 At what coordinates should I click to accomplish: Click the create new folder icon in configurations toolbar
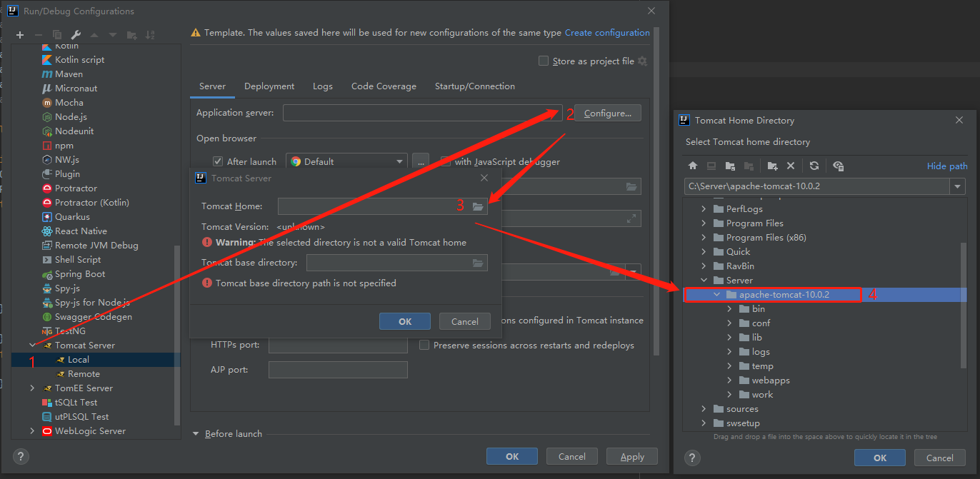131,35
